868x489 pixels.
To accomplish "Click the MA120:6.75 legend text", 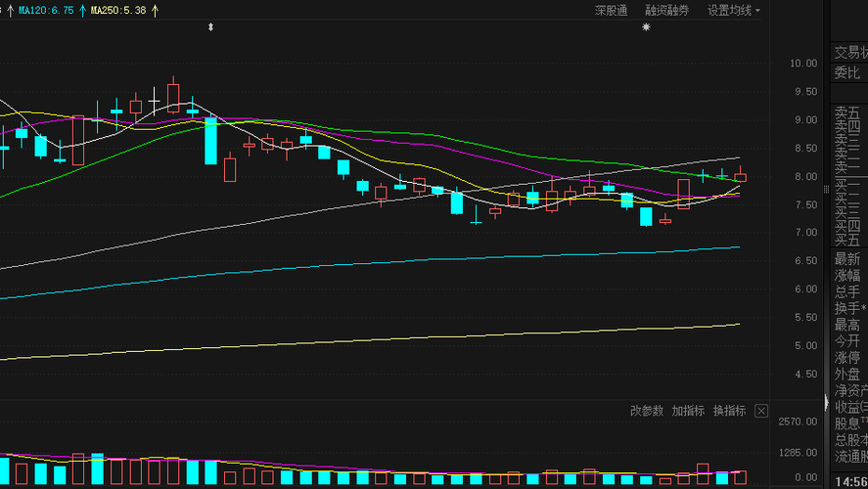I will pyautogui.click(x=46, y=10).
